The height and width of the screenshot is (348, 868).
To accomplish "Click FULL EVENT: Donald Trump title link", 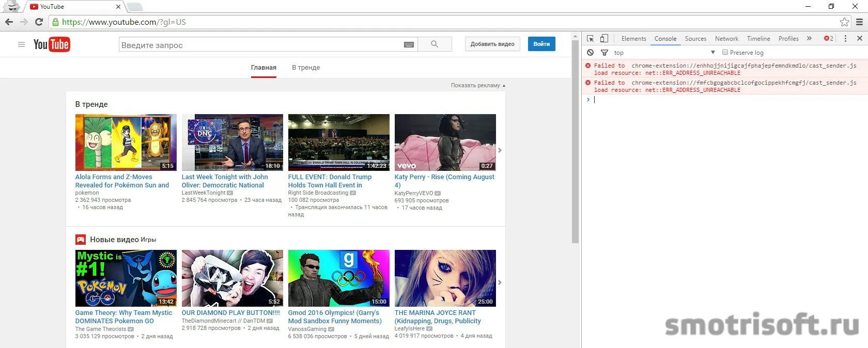I will (330, 181).
